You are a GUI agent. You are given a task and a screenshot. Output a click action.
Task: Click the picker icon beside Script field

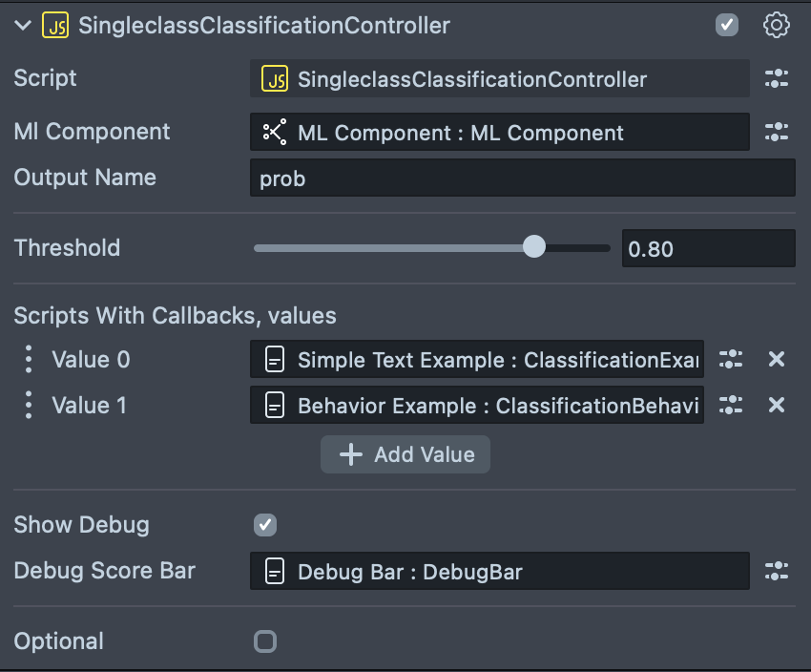777,79
